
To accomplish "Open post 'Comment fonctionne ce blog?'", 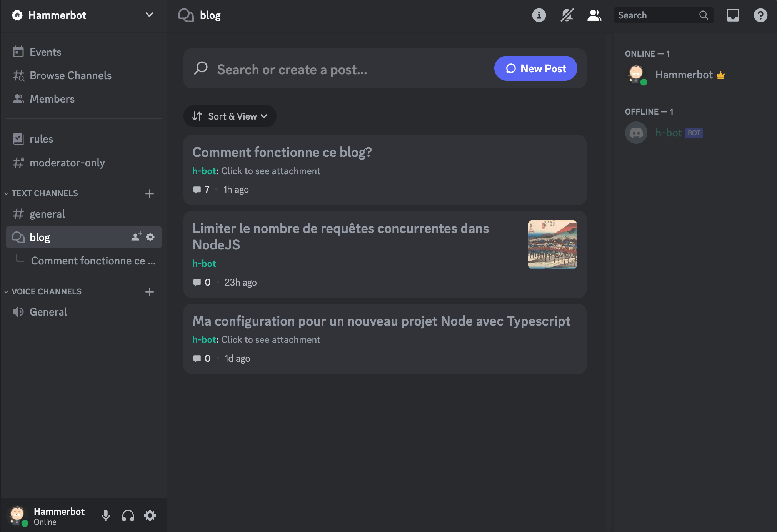I will click(385, 170).
